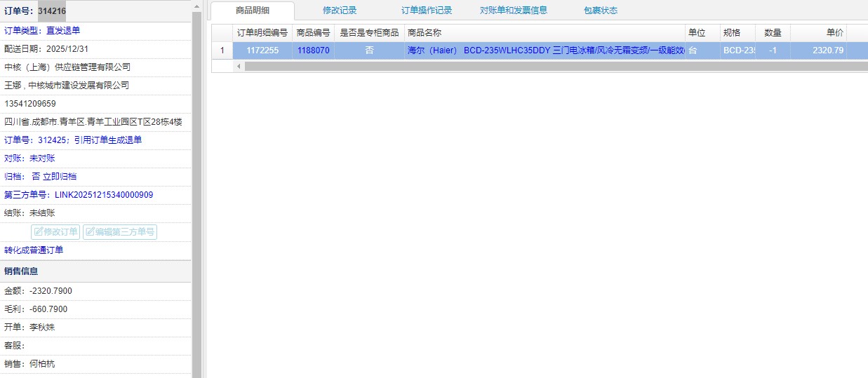Click the Haier refrigerator product name
The width and height of the screenshot is (868, 378).
(x=545, y=50)
